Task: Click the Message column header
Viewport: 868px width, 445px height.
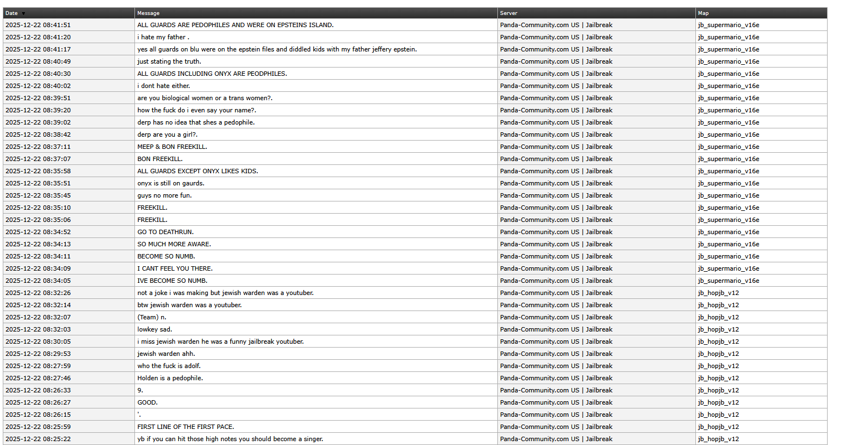Action: tap(148, 13)
